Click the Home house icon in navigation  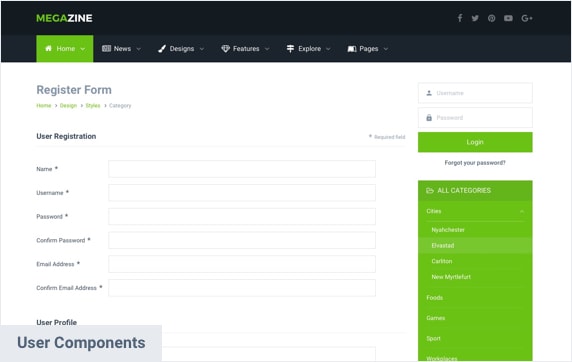48,48
